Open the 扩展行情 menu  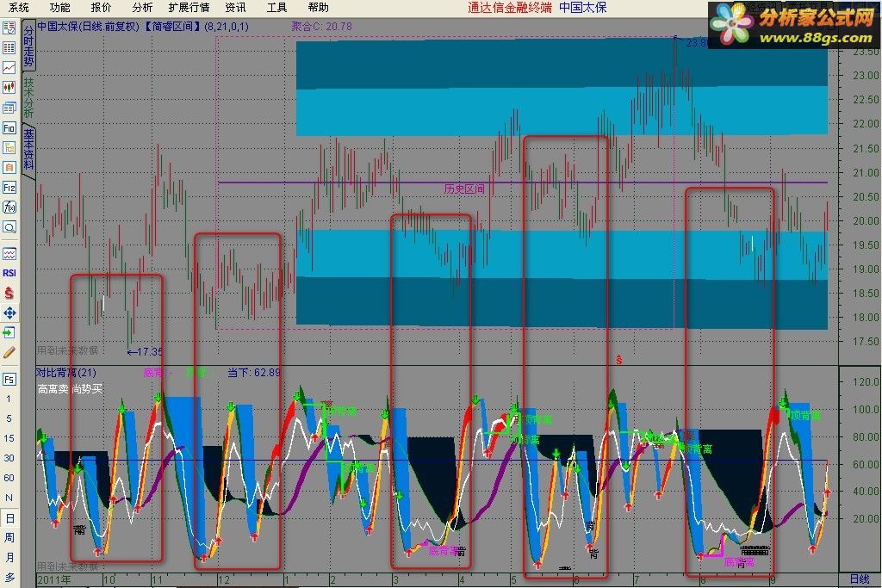[189, 7]
